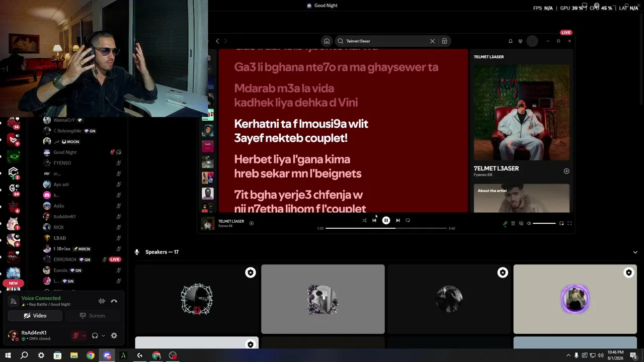Open the Spotify miniplayer

(x=561, y=223)
